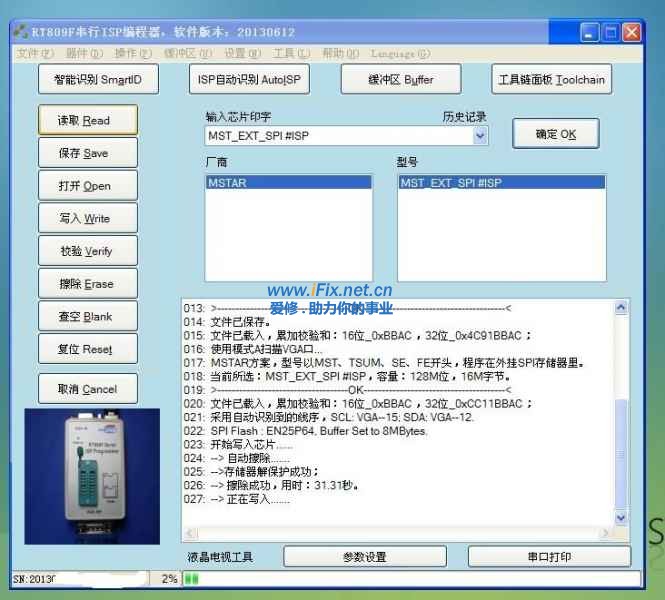
Task: Click the 擦除 Erase button
Action: (88, 284)
